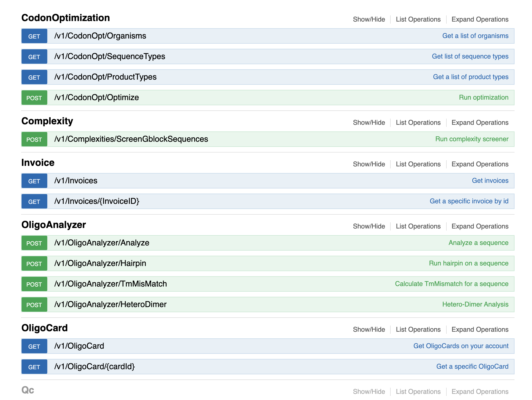Click List Operations for OligoCard
532x400 pixels.
point(418,329)
